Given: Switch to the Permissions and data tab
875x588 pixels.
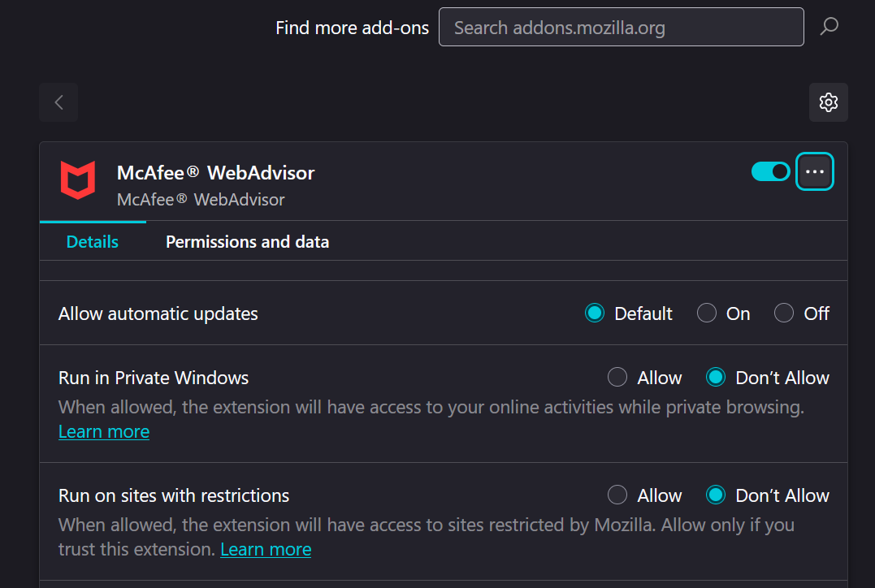Looking at the screenshot, I should 247,242.
